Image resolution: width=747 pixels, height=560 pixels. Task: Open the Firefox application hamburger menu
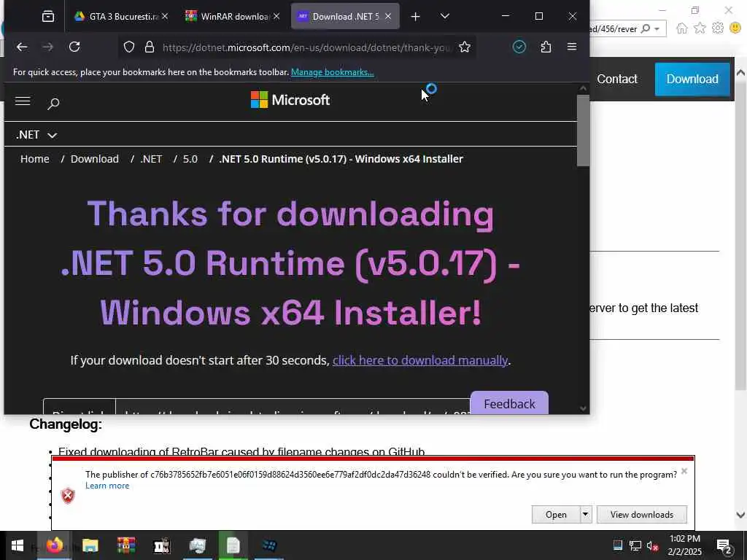572,47
